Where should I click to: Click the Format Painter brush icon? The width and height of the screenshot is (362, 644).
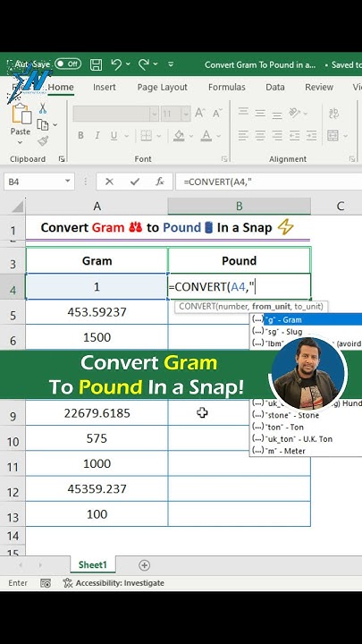tap(43, 141)
